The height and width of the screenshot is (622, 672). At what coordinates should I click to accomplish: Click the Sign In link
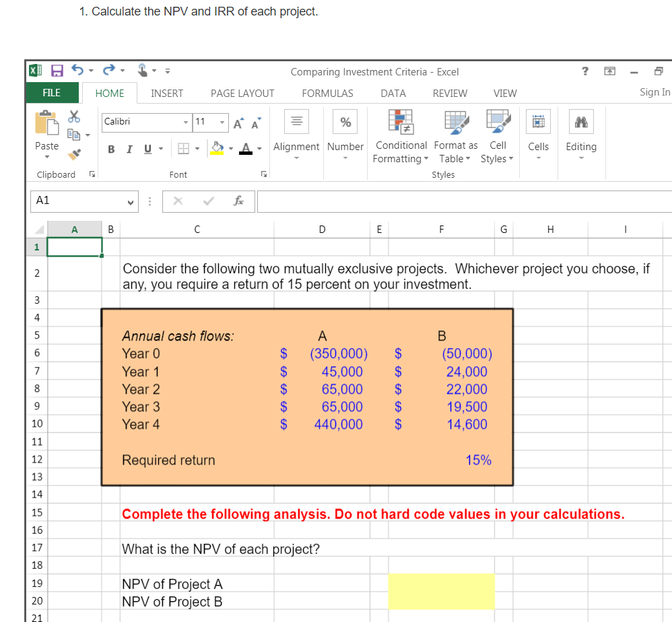[654, 92]
